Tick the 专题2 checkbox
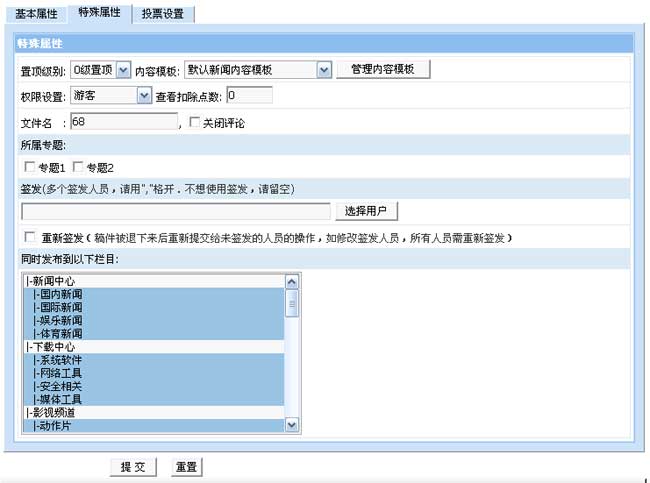650x483 pixels. pyautogui.click(x=77, y=167)
